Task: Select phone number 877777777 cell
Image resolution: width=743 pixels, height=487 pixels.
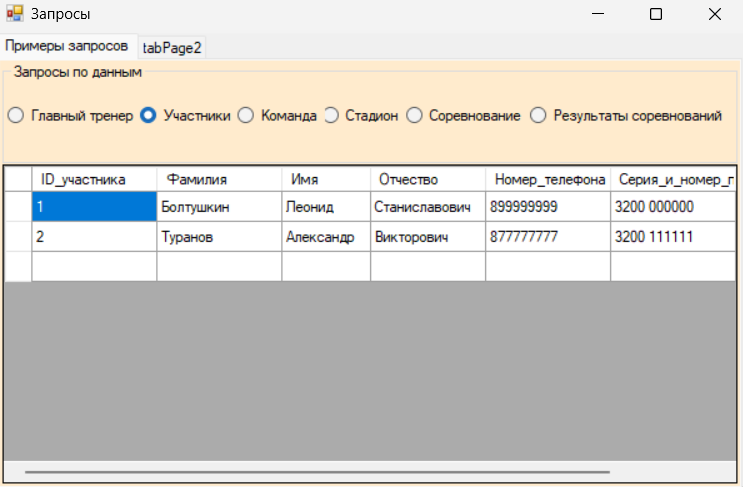Action: [x=548, y=236]
